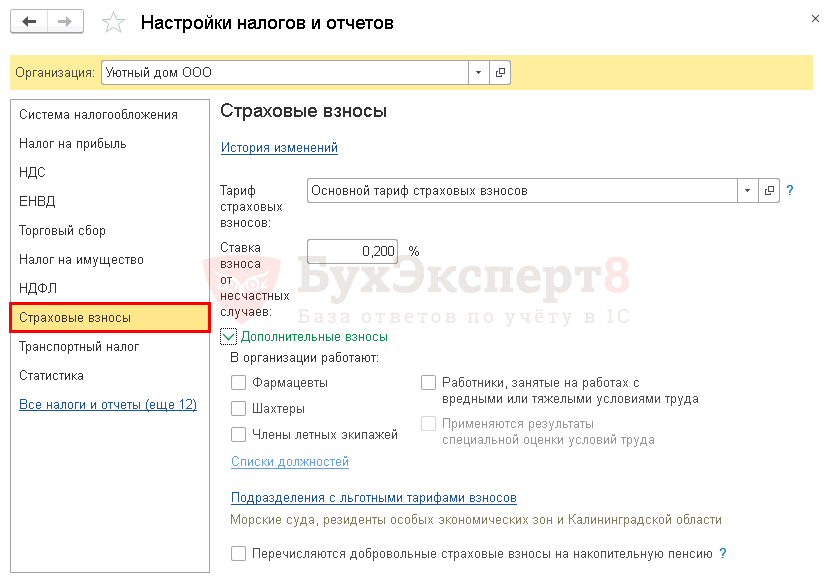Expand the Организация dropdown list

coord(478,73)
